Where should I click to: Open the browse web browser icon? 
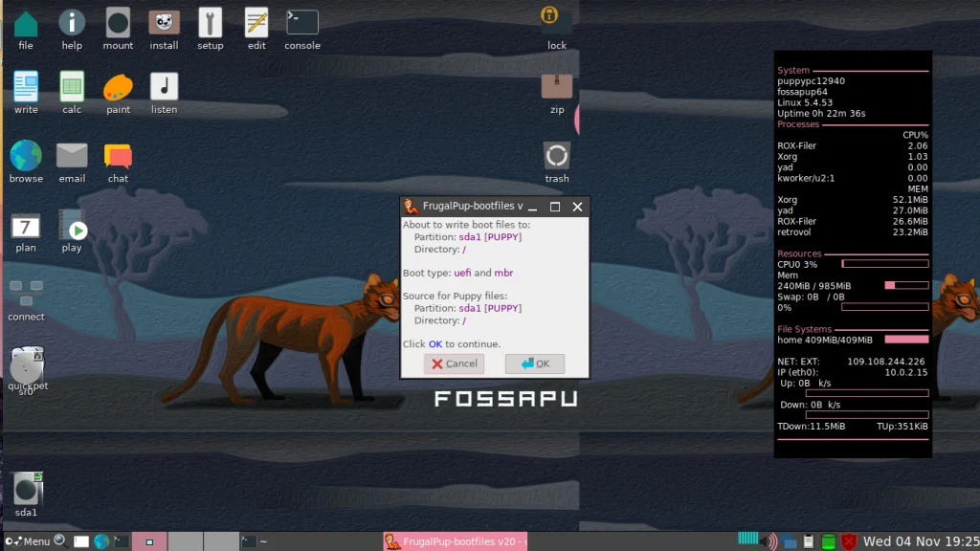point(25,153)
